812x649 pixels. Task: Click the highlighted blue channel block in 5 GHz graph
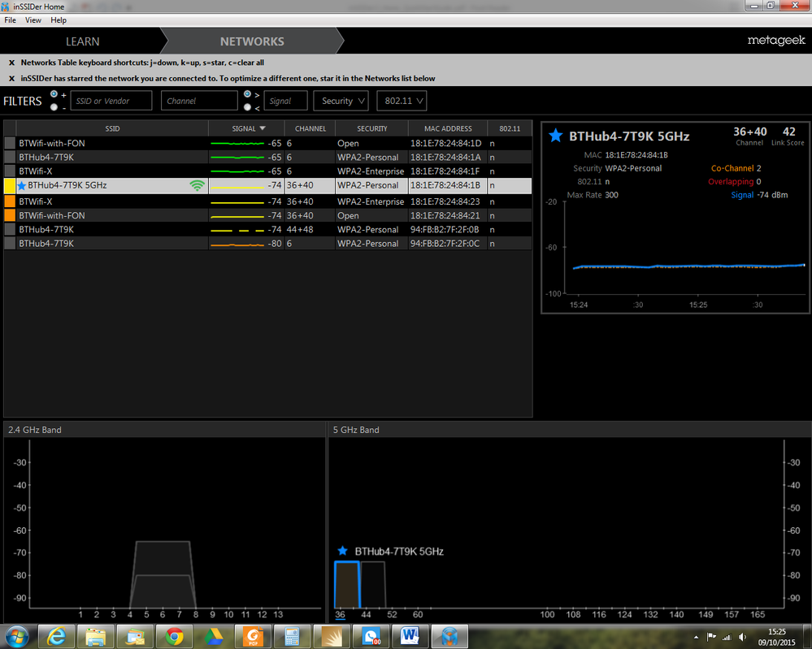(347, 584)
